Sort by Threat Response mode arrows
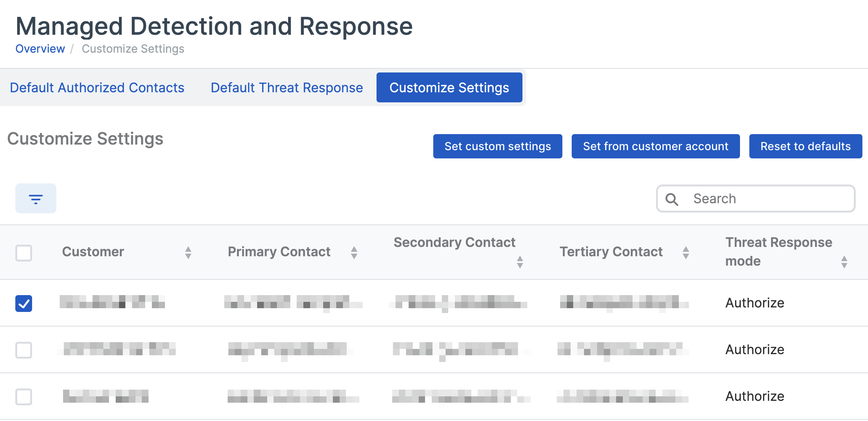868x421 pixels. [x=844, y=262]
